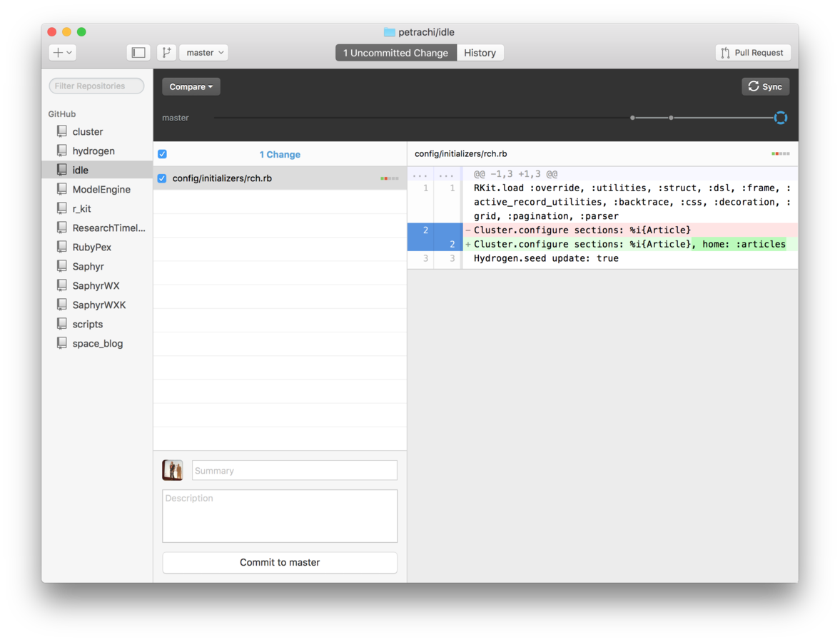This screenshot has height=642, width=840.
Task: Click the added line with home: :articles
Action: [x=629, y=244]
